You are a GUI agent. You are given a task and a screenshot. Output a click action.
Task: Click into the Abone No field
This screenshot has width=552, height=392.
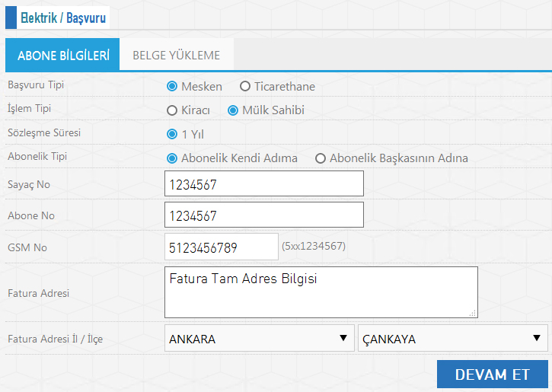click(264, 215)
